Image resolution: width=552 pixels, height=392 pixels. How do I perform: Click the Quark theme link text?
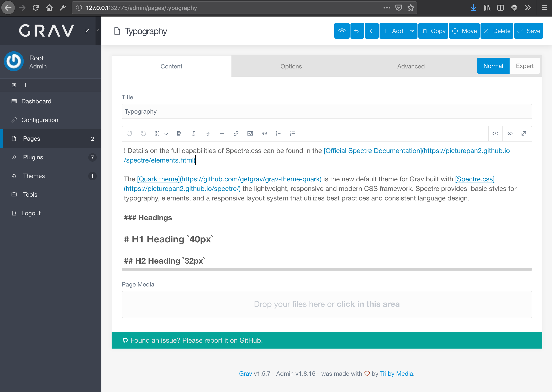click(158, 179)
